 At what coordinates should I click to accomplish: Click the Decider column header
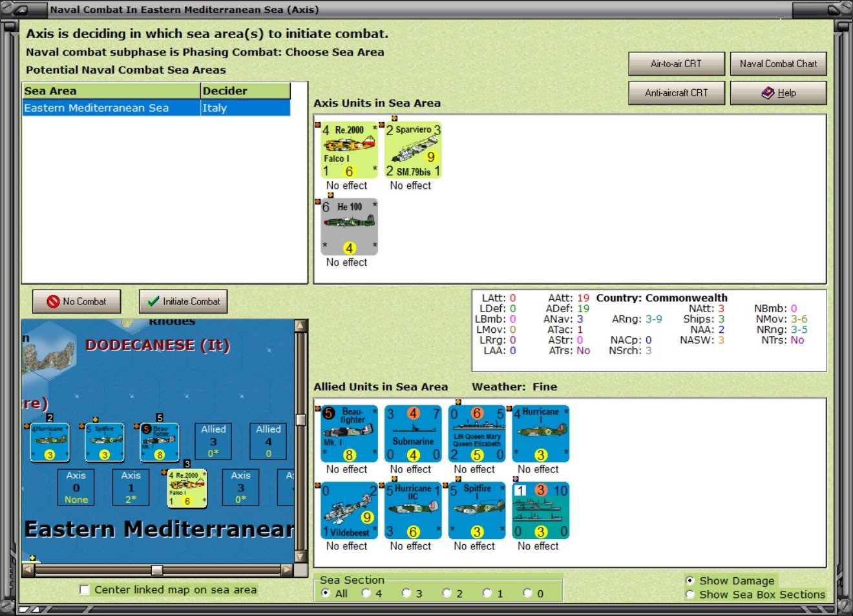point(246,91)
